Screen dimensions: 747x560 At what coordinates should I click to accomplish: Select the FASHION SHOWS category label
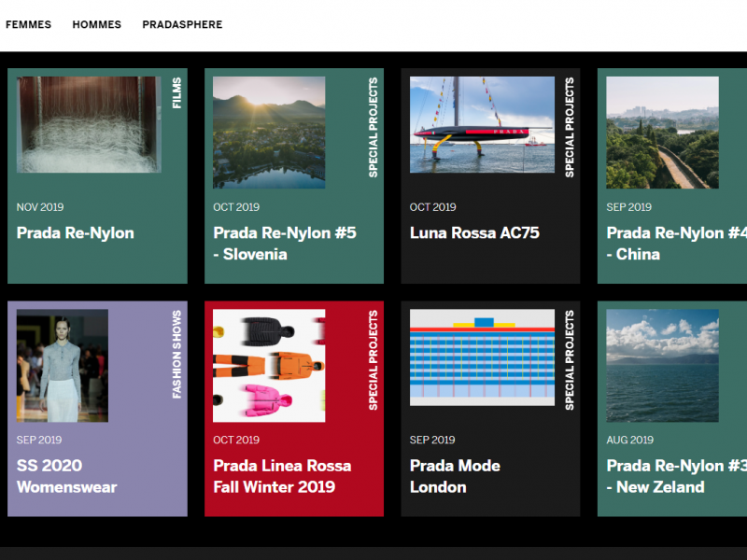[176, 355]
